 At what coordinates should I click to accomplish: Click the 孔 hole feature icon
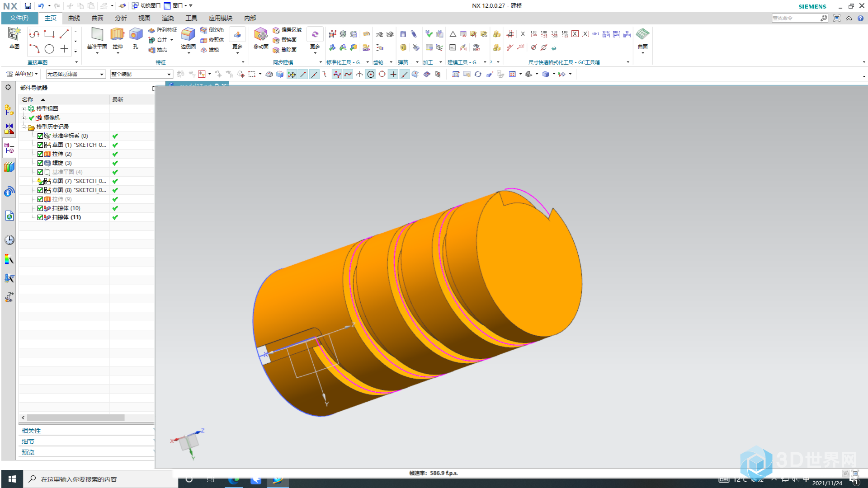tap(136, 34)
